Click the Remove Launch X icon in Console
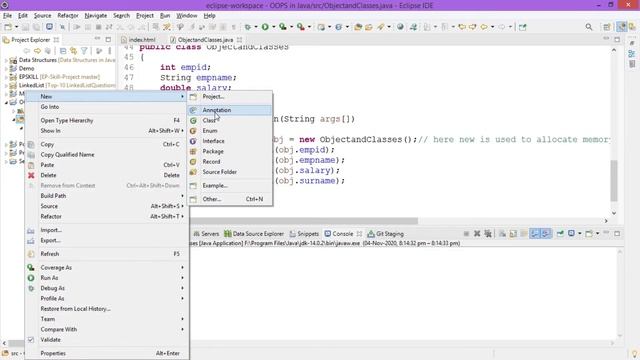Screen dimensions: 640x360 [x=477, y=233]
